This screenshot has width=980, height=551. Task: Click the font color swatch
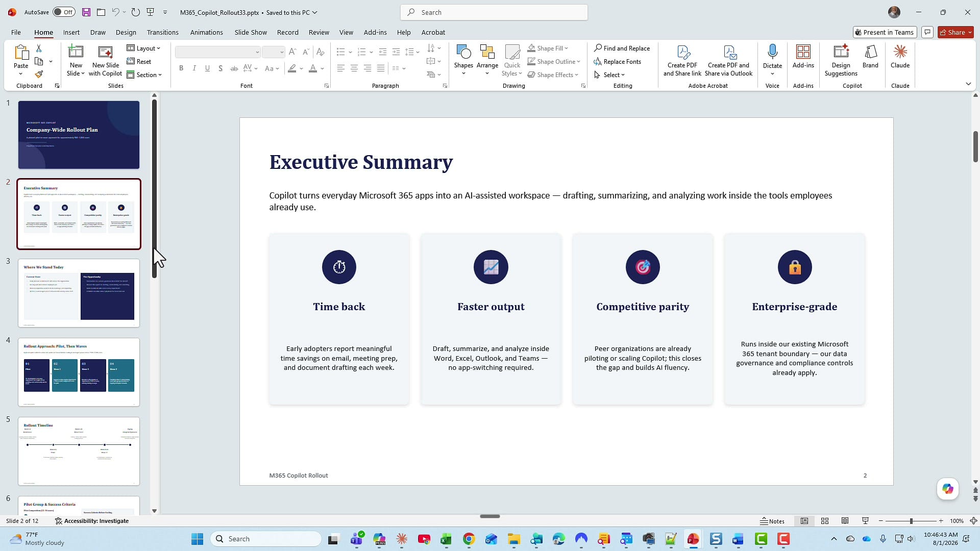(x=313, y=68)
